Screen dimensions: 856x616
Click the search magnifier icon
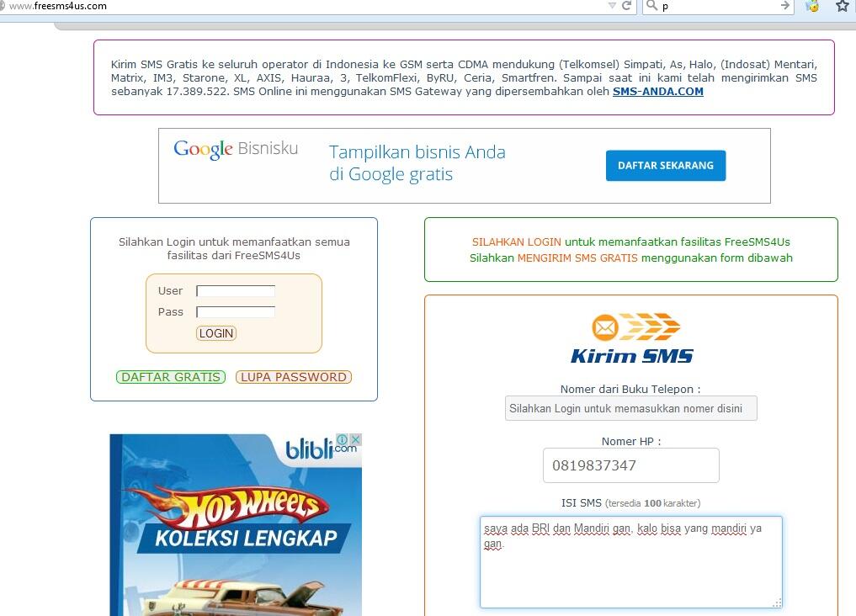651,5
